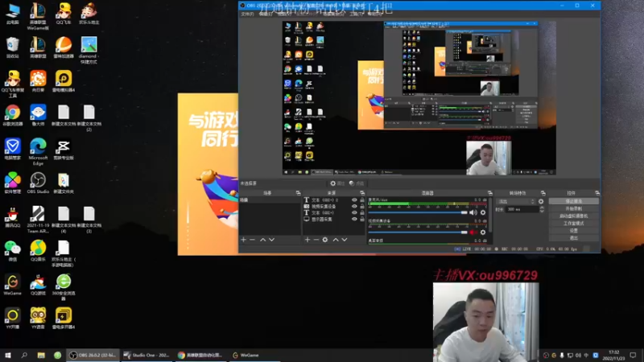Click Start Virtual Camera button

pos(574,216)
